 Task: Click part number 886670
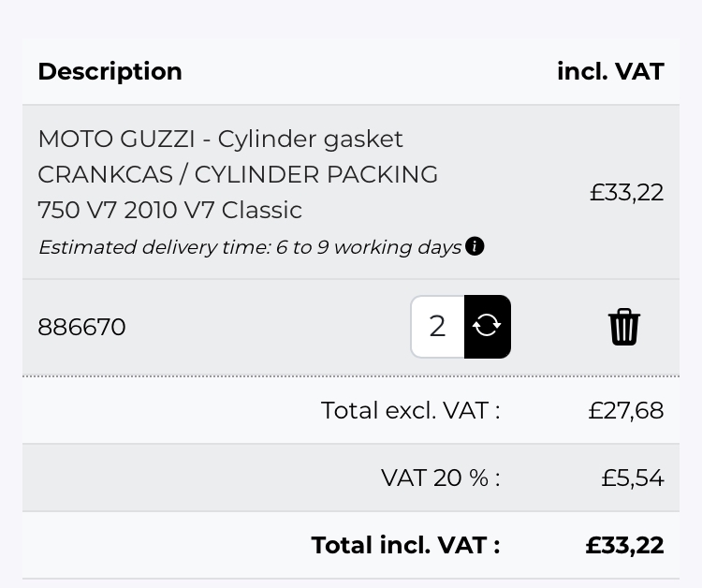click(x=82, y=327)
